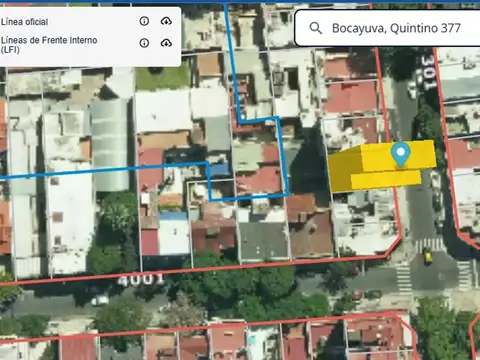Download Líneas de Frente Interno layer
This screenshot has height=360, width=480.
click(166, 43)
